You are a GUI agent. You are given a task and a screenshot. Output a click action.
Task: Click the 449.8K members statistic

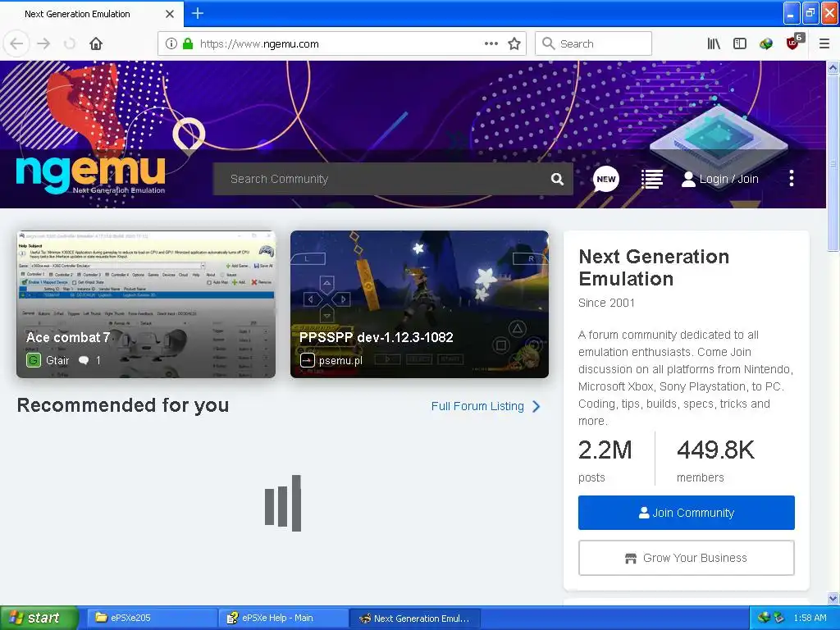pyautogui.click(x=715, y=461)
